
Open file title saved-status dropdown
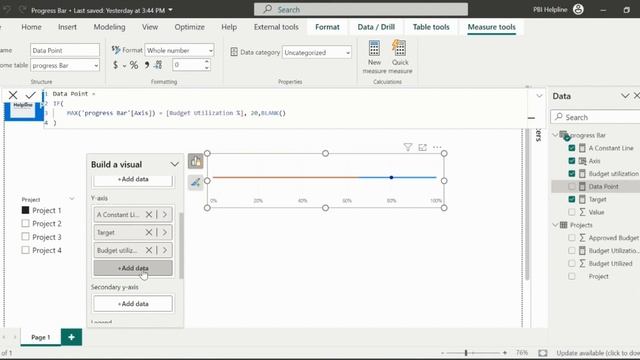click(171, 10)
